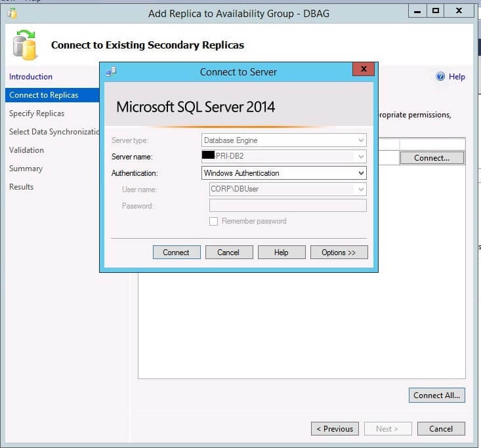Expand Options >> in the dialog
This screenshot has height=448, width=481.
click(339, 253)
